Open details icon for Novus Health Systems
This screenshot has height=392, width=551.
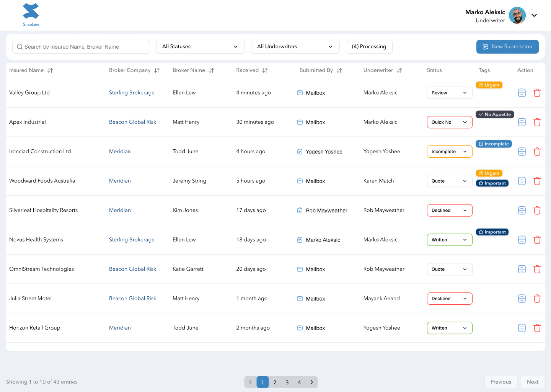tap(522, 240)
